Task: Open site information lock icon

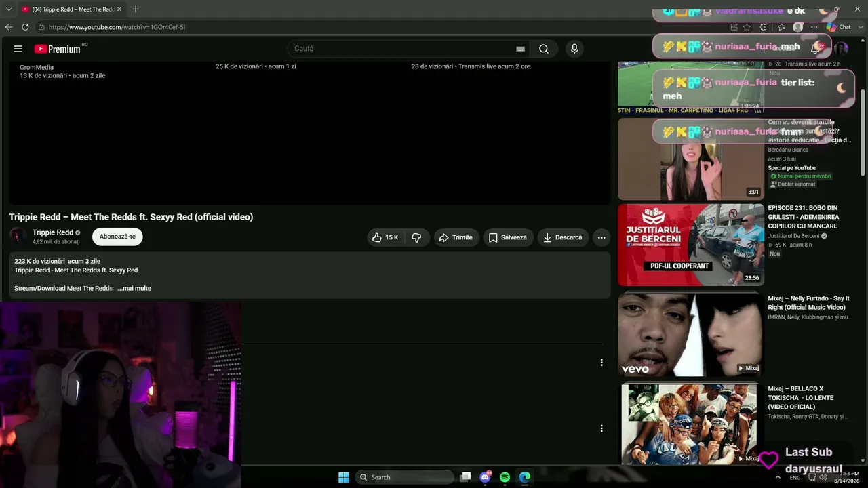Action: tap(41, 27)
